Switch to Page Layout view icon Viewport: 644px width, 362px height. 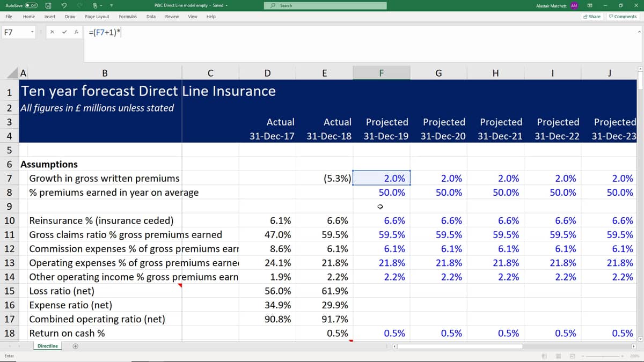(x=558, y=356)
